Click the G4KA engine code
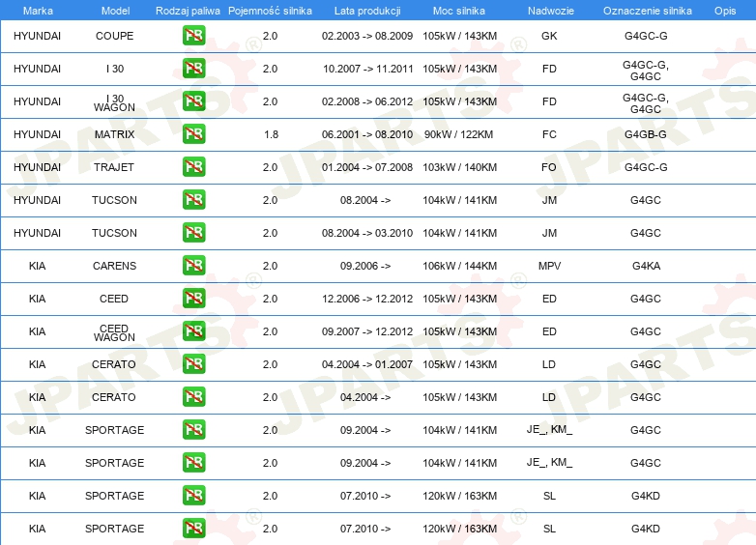This screenshot has height=545, width=756. pos(646,266)
